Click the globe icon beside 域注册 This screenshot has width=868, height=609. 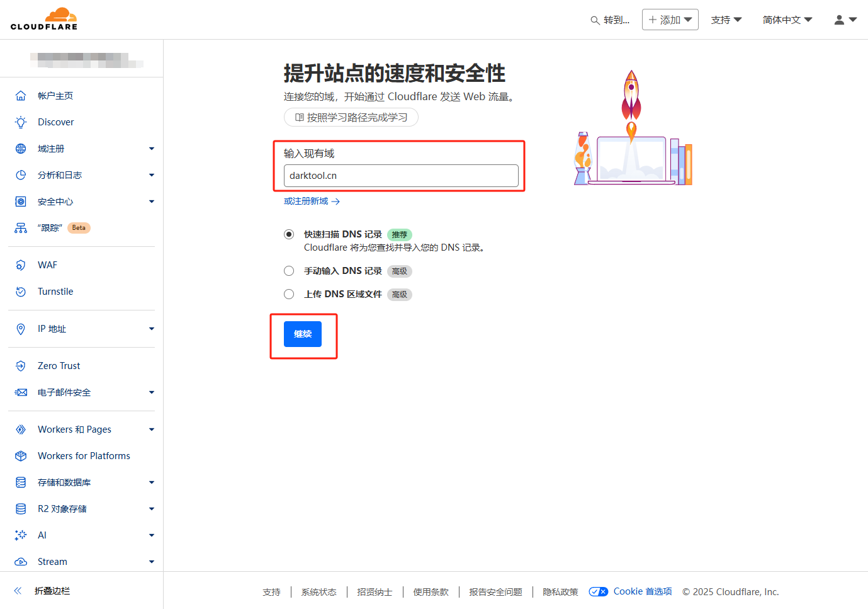coord(21,149)
